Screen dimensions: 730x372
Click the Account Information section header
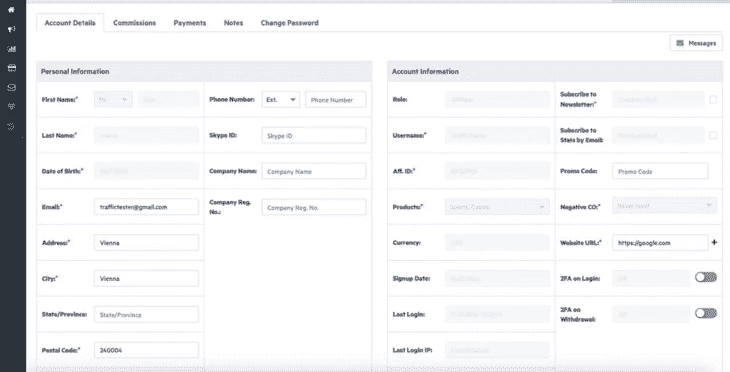555,71
